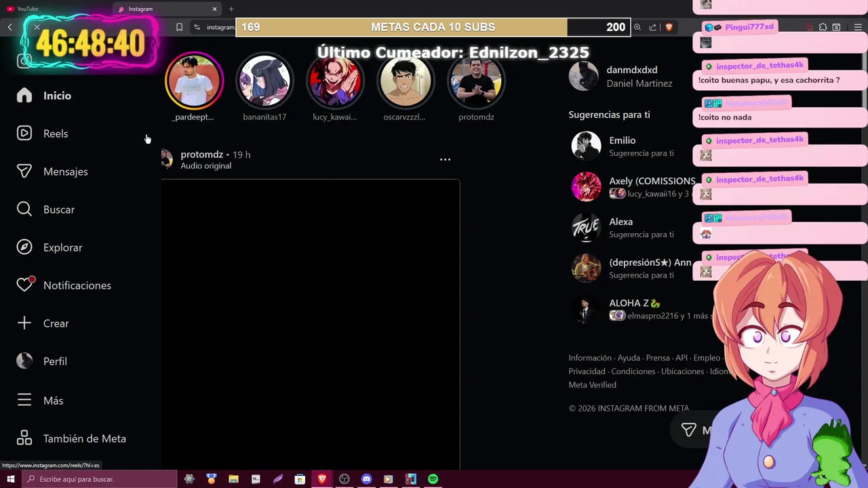Open Microsoft Store from the taskbar
Viewport: 868px width, 488px height.
pyautogui.click(x=300, y=479)
